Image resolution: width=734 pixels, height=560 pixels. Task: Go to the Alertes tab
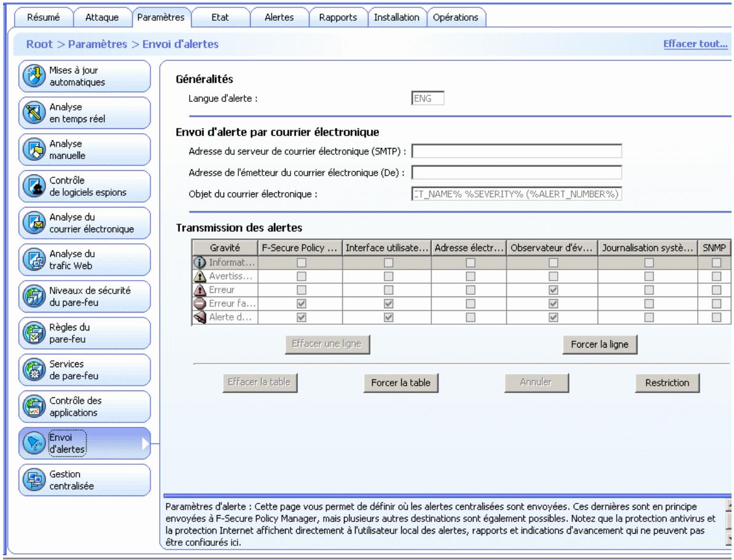tap(279, 18)
